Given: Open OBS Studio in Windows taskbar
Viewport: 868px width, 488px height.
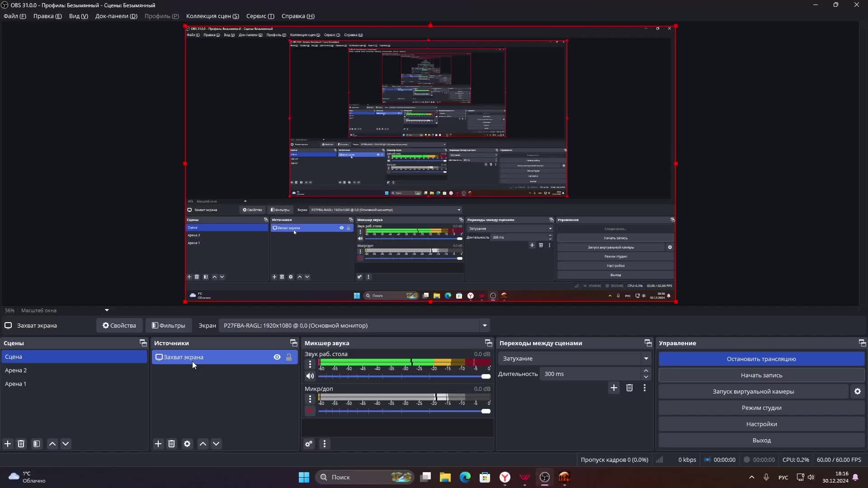Looking at the screenshot, I should coord(545,477).
